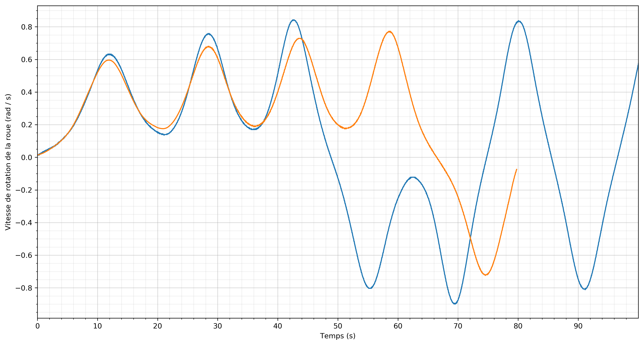Click the x-axis tick label 50
This screenshot has height=345, width=644.
pyautogui.click(x=338, y=326)
